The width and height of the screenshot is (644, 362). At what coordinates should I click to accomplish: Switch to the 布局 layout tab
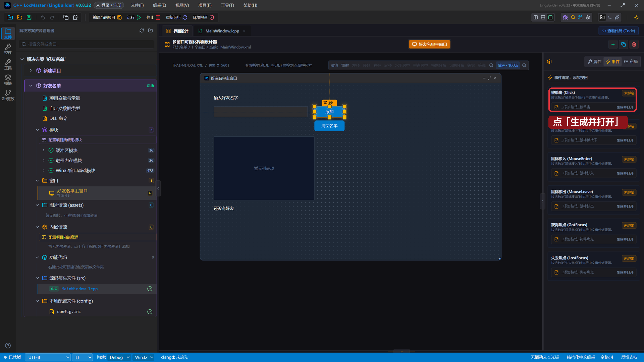(631, 62)
